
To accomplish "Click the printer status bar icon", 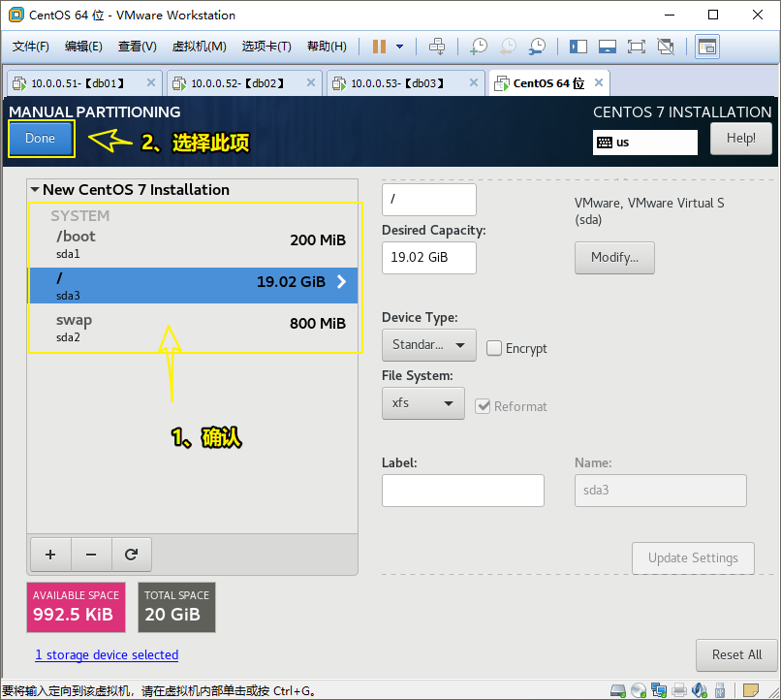I will [679, 690].
